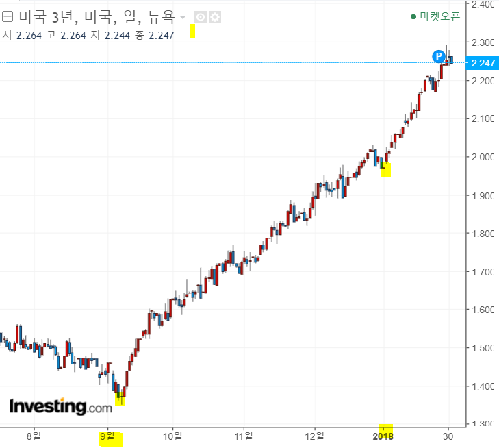Collapse the chart legend minus box

7,16
